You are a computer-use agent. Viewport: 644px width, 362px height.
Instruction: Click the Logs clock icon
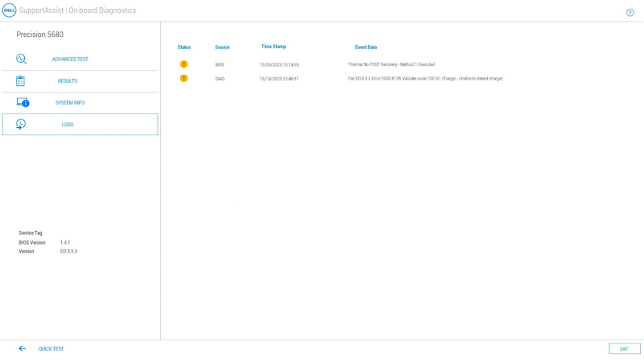coord(21,124)
